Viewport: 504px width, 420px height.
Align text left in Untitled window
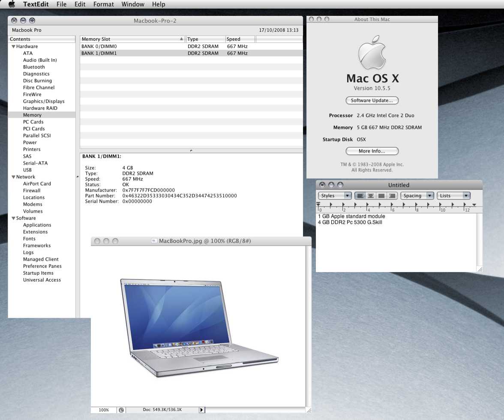click(360, 196)
